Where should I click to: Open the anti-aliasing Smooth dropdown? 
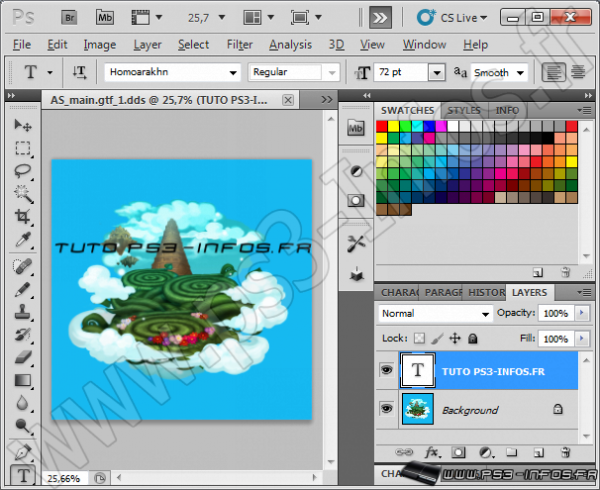pyautogui.click(x=520, y=73)
